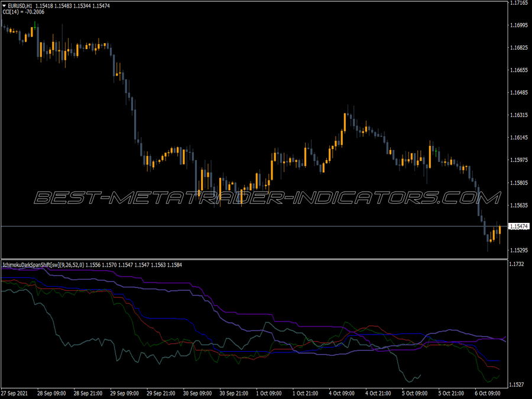Click the 1 Oct 09:00 time label

269,393
